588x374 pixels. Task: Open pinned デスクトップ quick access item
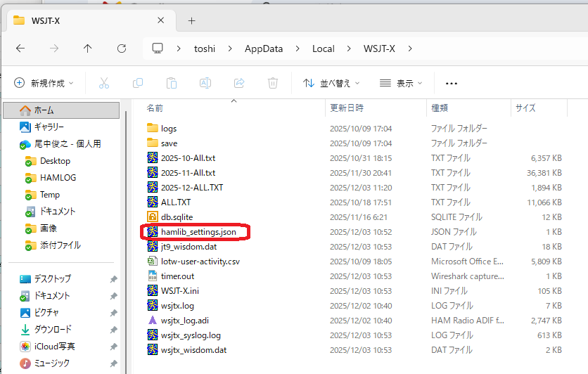pyautogui.click(x=52, y=279)
